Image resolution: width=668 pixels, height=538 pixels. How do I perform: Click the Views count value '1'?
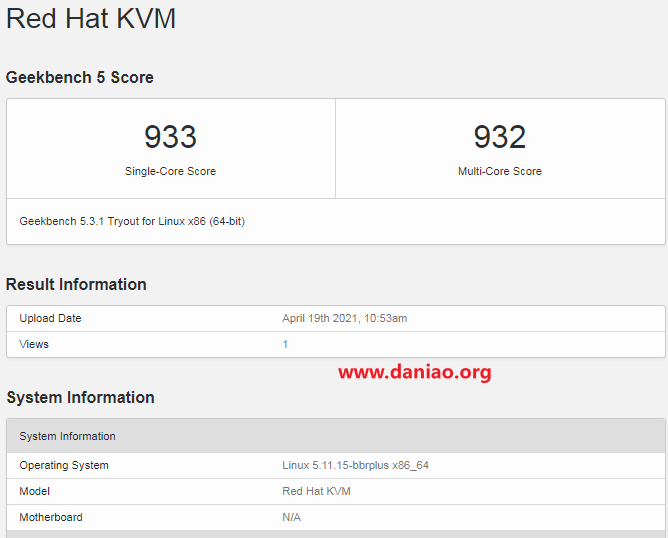[x=285, y=344]
